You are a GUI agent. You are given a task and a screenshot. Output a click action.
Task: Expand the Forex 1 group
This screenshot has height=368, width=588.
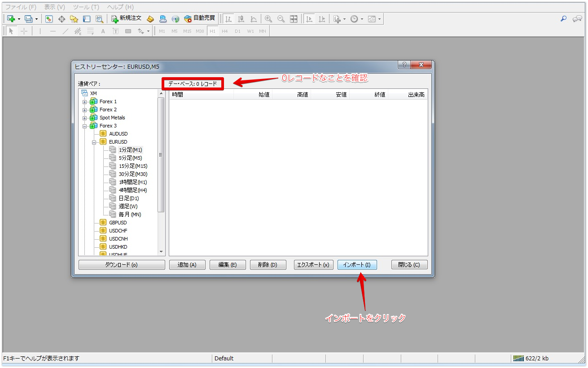pyautogui.click(x=85, y=101)
